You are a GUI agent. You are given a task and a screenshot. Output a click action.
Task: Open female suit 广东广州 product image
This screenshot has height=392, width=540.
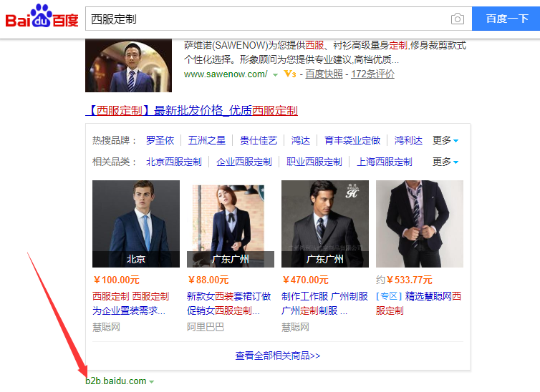231,224
